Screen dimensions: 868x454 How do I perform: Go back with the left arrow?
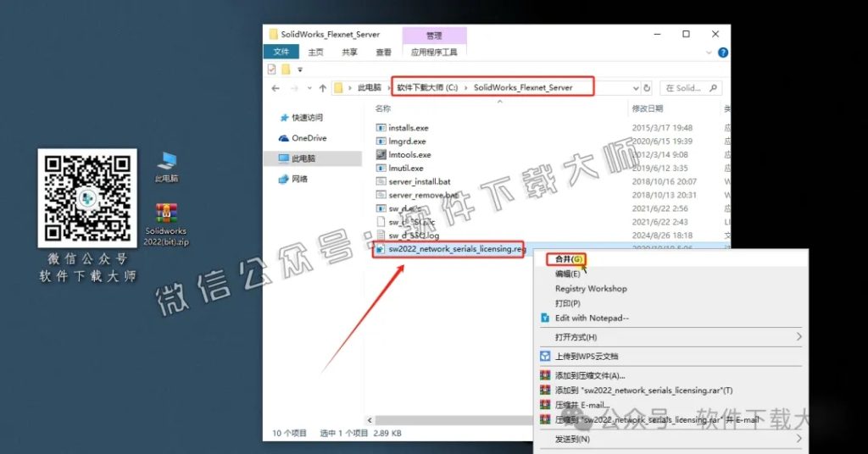[x=275, y=88]
